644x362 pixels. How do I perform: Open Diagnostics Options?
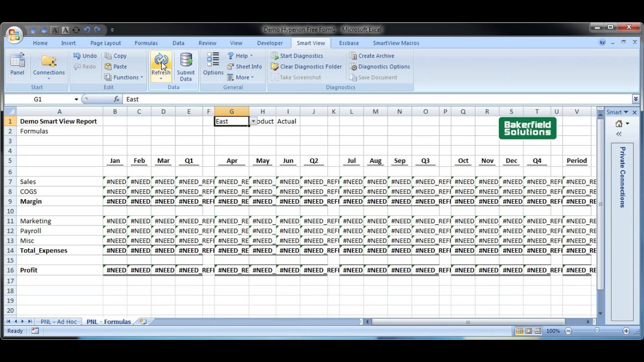click(x=380, y=66)
